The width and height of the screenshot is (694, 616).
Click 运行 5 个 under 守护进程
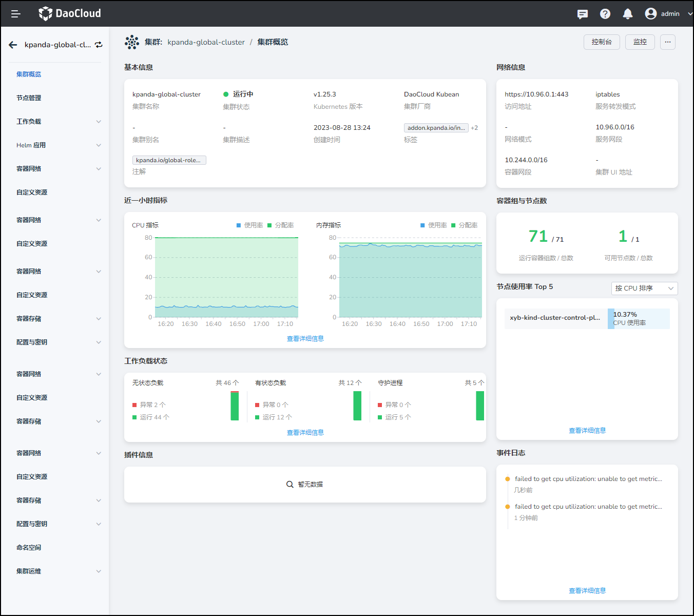(x=398, y=417)
